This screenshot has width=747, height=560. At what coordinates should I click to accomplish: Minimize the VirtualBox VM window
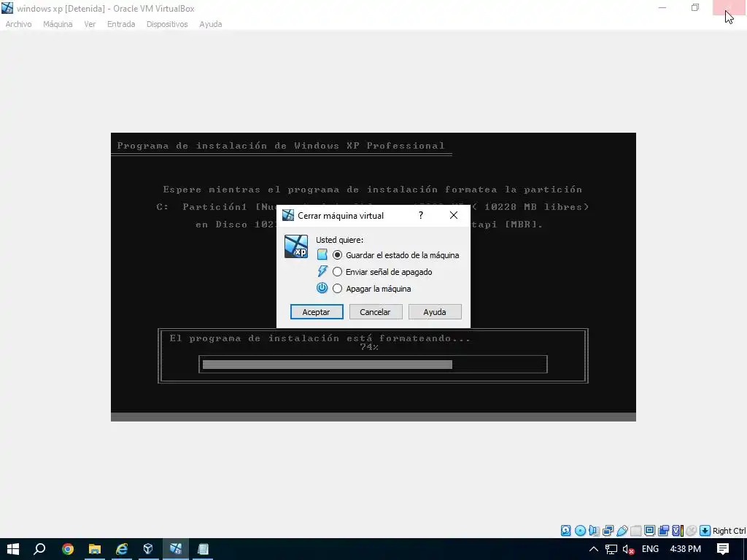[662, 7]
